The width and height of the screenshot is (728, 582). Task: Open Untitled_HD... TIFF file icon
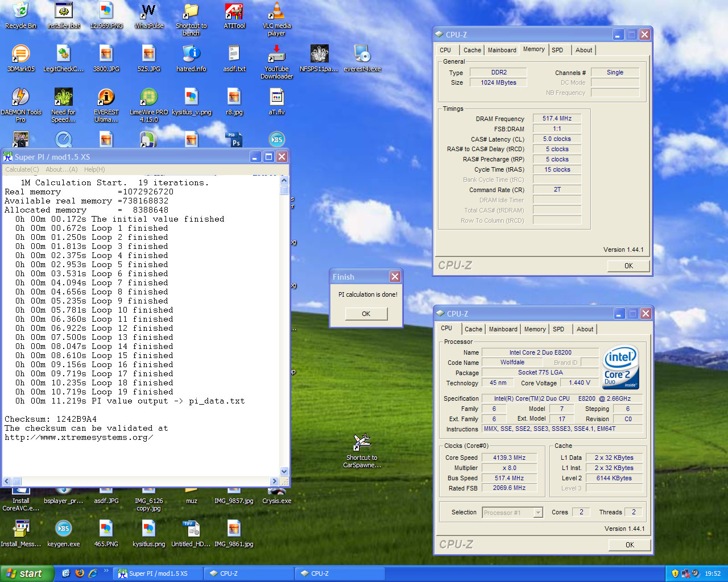[x=191, y=534]
